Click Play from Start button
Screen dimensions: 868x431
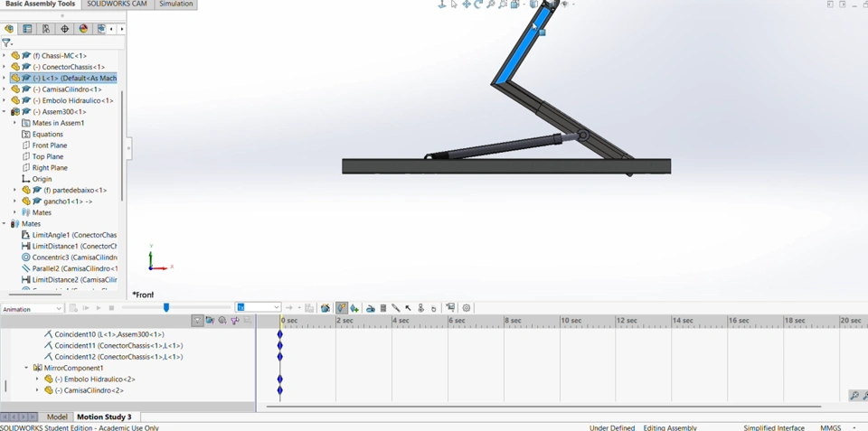87,308
